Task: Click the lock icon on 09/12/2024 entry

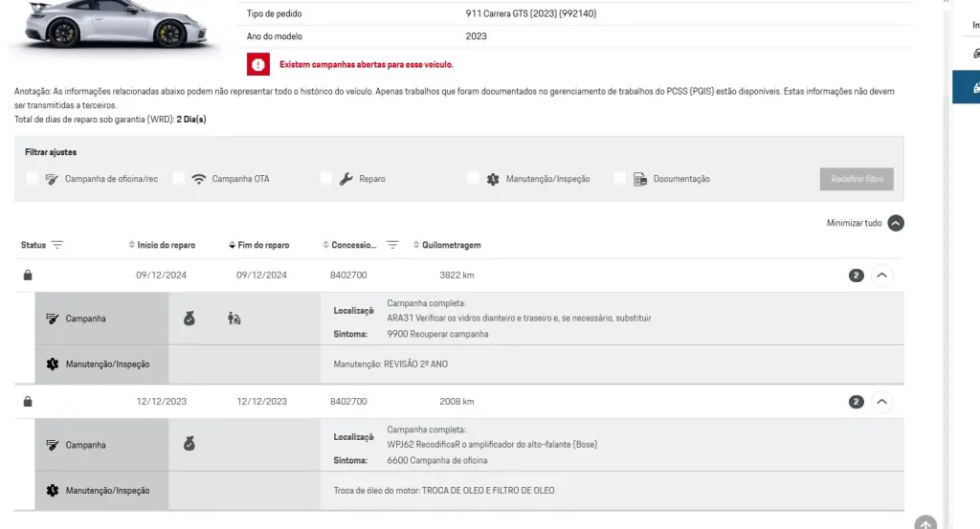Action: coord(28,276)
